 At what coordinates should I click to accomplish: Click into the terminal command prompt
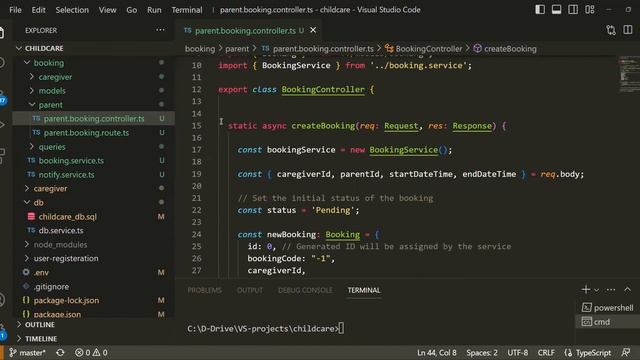265,329
